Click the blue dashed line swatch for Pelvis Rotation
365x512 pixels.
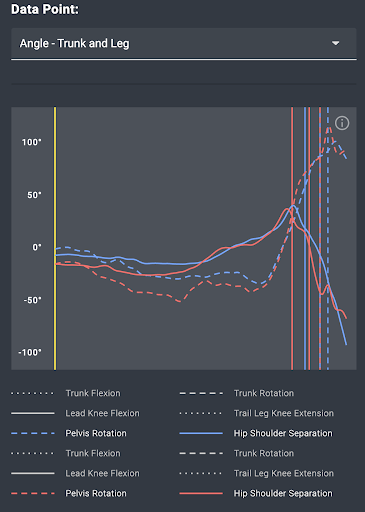click(33, 433)
